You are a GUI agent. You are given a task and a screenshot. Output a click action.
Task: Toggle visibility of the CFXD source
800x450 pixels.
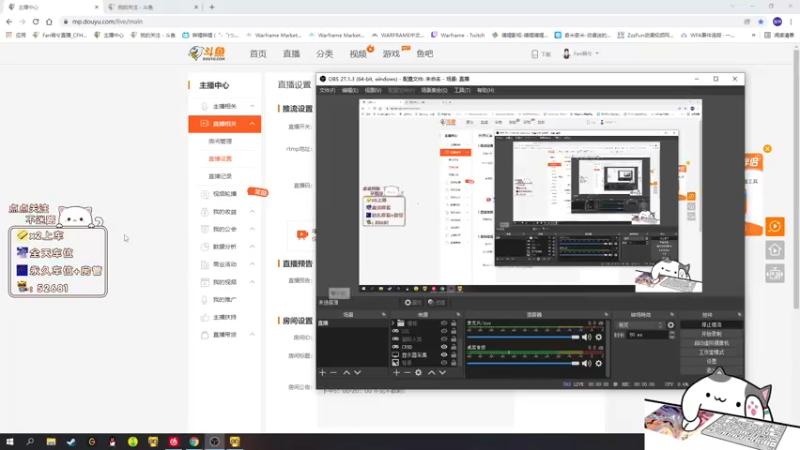[x=444, y=347]
